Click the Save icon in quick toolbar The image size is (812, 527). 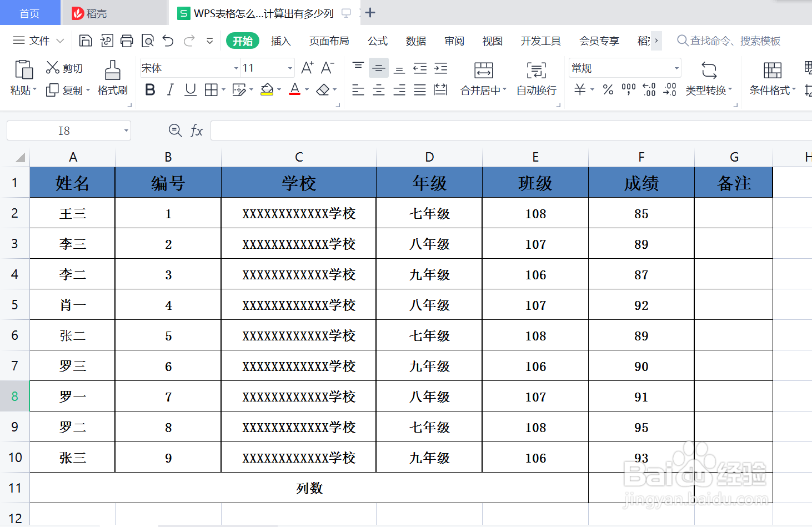[86, 41]
